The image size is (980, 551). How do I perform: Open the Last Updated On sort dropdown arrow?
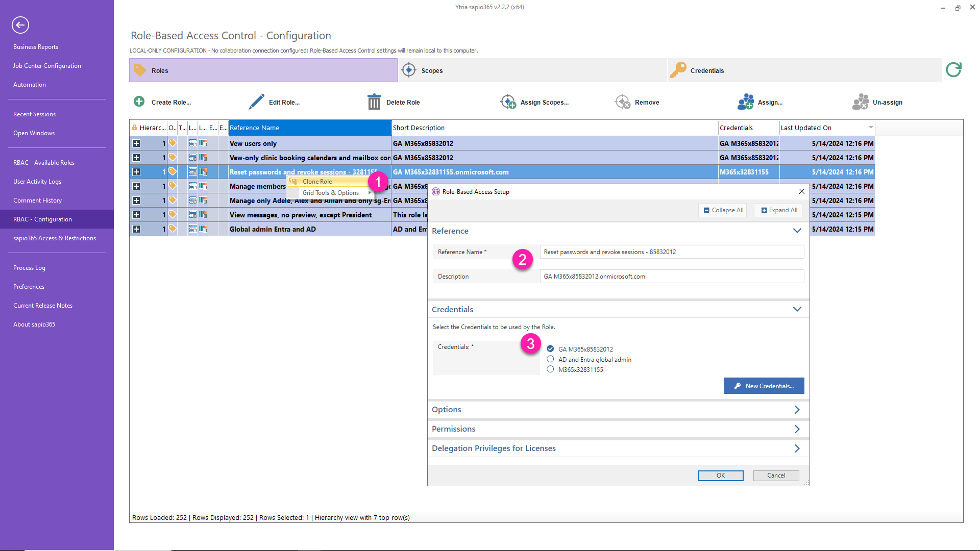871,128
